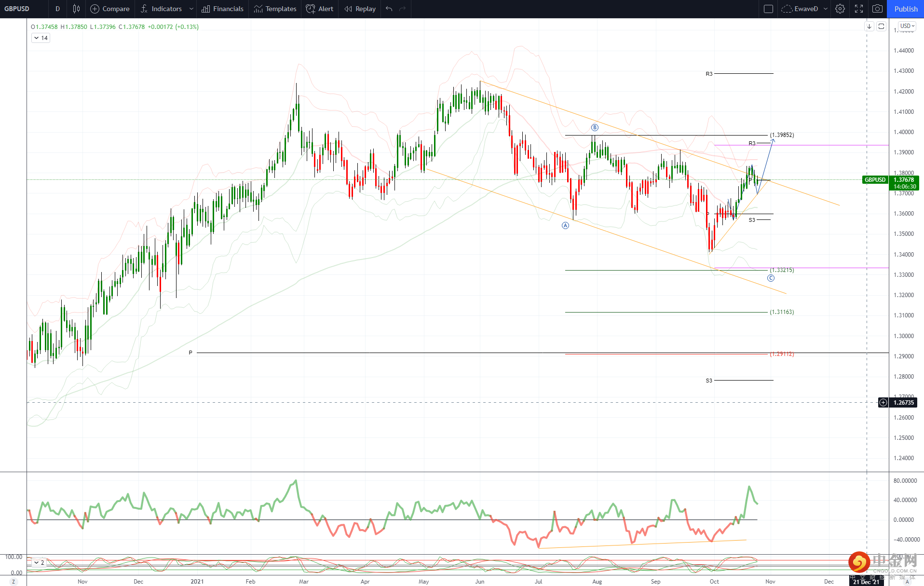The width and height of the screenshot is (924, 586).
Task: Undo the last chart action
Action: coord(389,9)
